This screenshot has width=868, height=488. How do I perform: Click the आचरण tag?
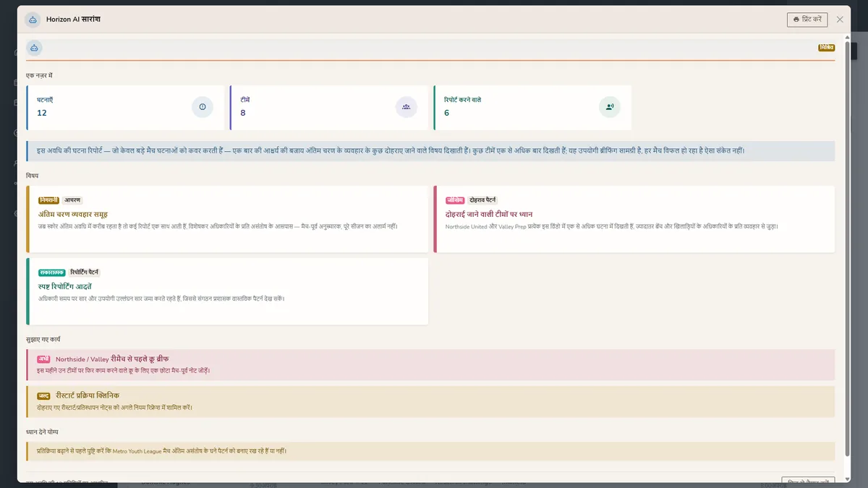[x=72, y=200]
